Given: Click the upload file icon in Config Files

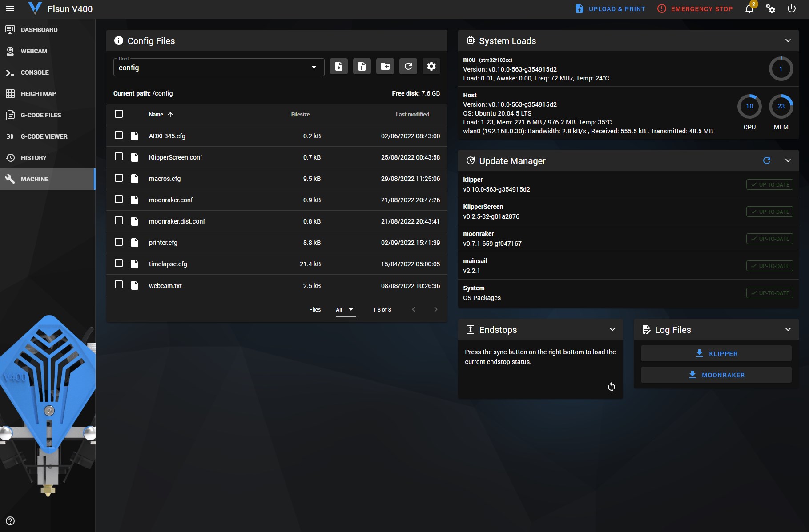Looking at the screenshot, I should [x=339, y=67].
